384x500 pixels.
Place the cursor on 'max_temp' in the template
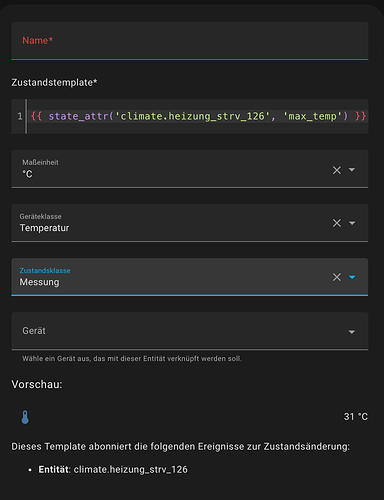point(312,116)
